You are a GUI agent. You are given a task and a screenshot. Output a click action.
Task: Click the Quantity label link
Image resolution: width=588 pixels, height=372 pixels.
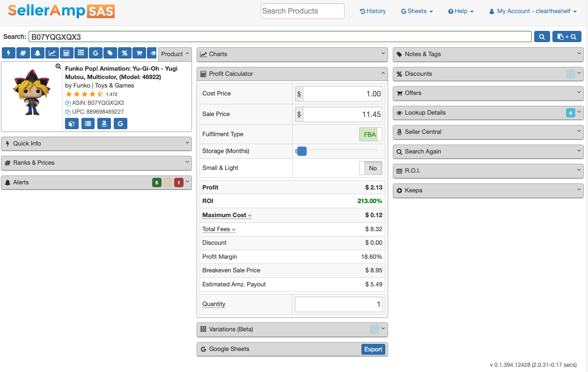[214, 304]
